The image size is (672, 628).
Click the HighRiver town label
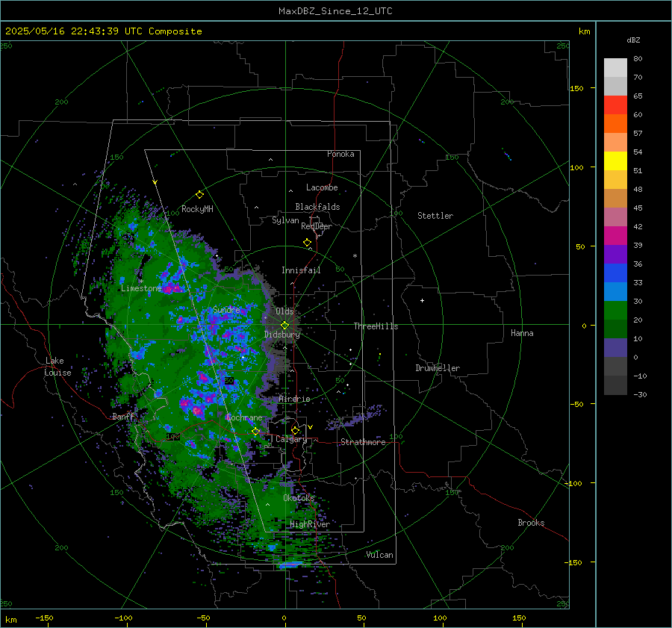coord(310,524)
